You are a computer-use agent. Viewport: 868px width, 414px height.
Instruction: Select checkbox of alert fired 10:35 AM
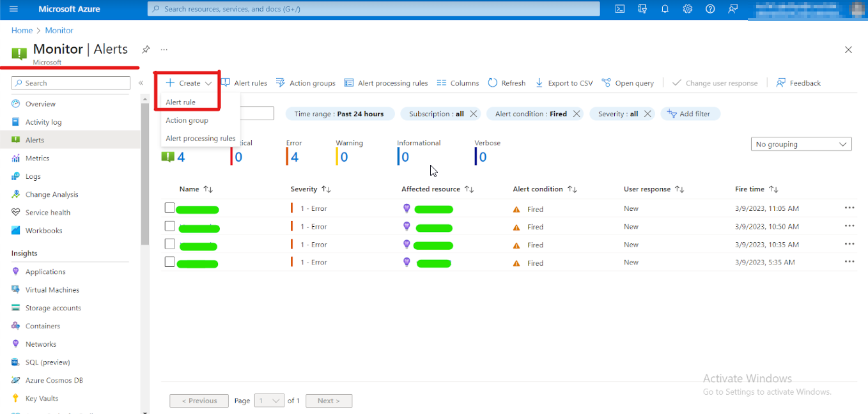tap(169, 243)
